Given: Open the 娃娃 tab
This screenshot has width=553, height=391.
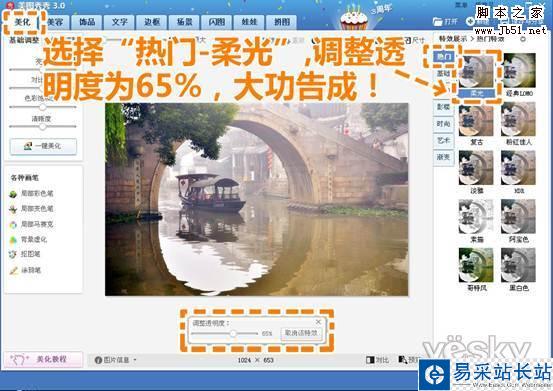Looking at the screenshot, I should click(x=249, y=22).
